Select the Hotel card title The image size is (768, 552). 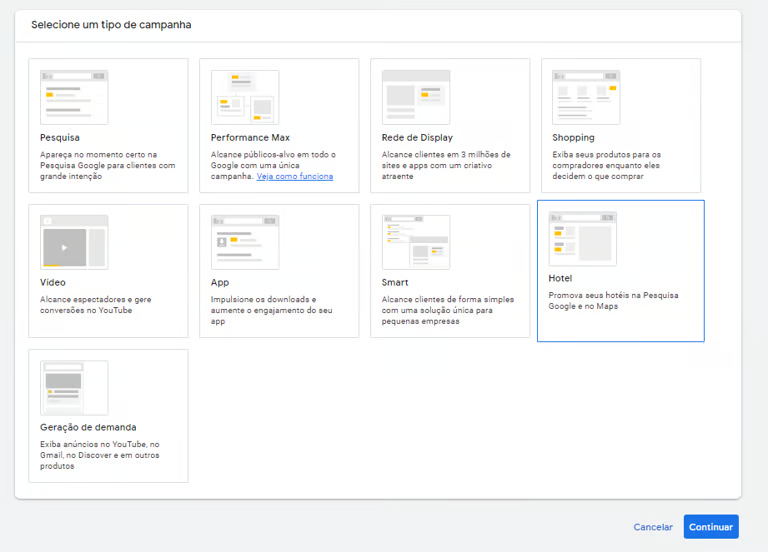pyautogui.click(x=560, y=278)
